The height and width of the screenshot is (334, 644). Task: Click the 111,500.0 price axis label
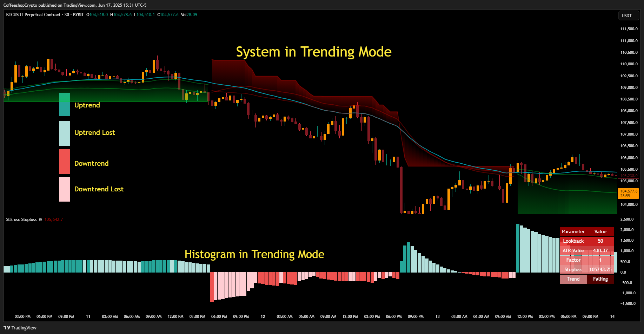tap(629, 29)
